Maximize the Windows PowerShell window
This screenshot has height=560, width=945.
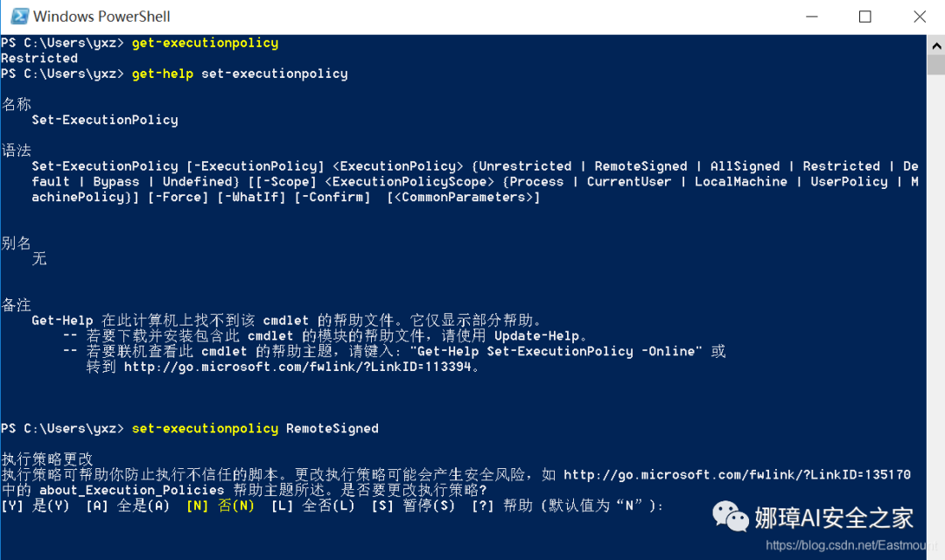864,17
